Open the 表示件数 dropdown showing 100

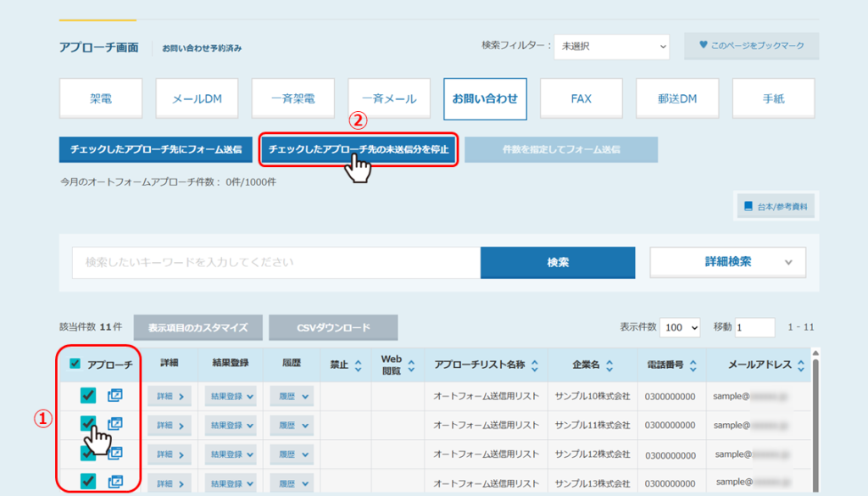682,327
